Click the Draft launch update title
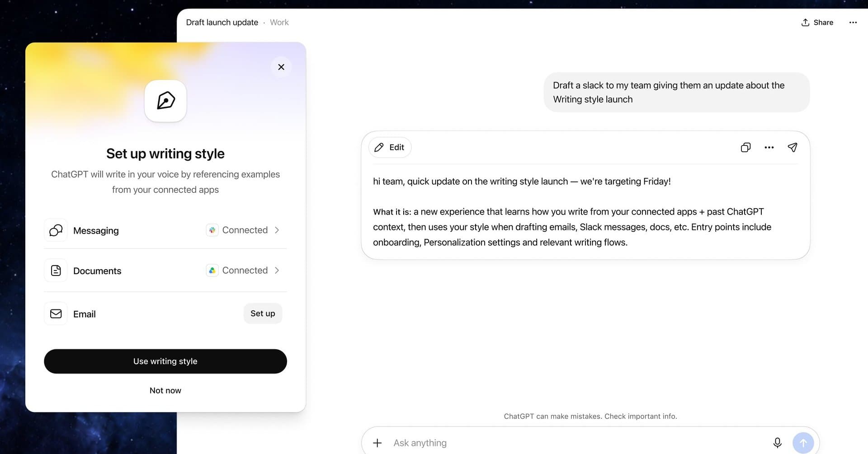The width and height of the screenshot is (868, 454). [x=222, y=22]
